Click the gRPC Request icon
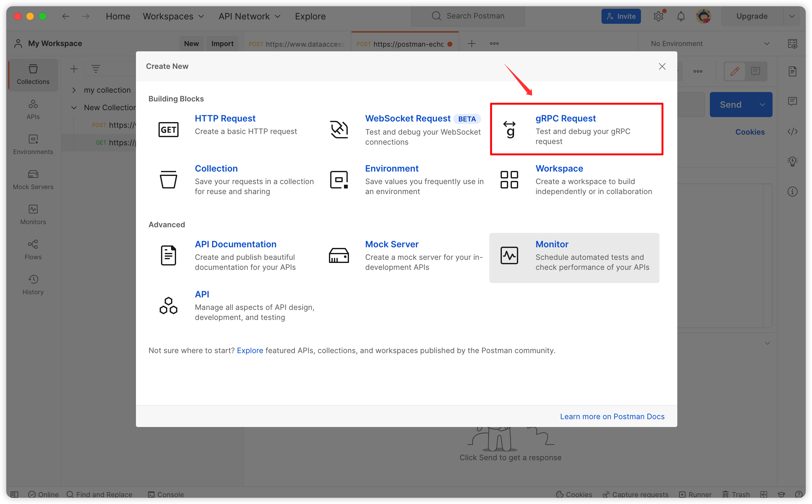This screenshot has width=812, height=504. coord(509,129)
